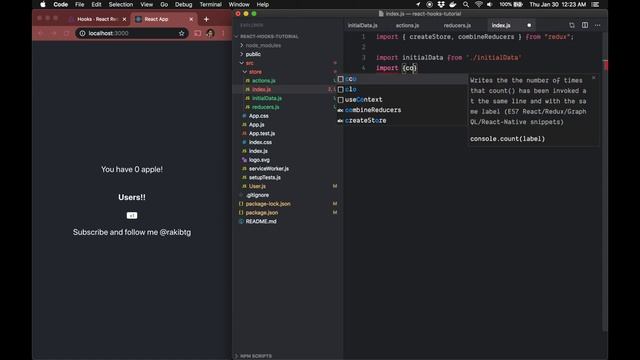Open the Selection menu
The width and height of the screenshot is (640, 360).
click(x=120, y=4)
